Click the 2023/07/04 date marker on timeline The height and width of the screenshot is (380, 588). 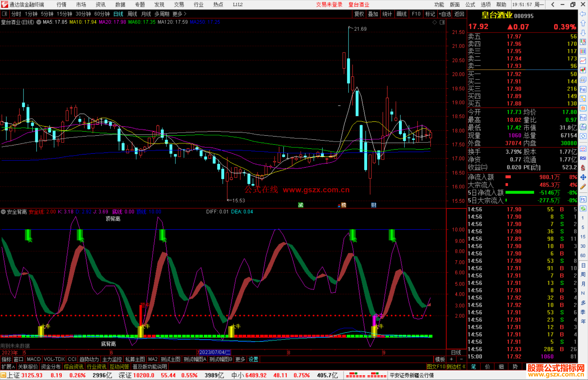pos(215,352)
